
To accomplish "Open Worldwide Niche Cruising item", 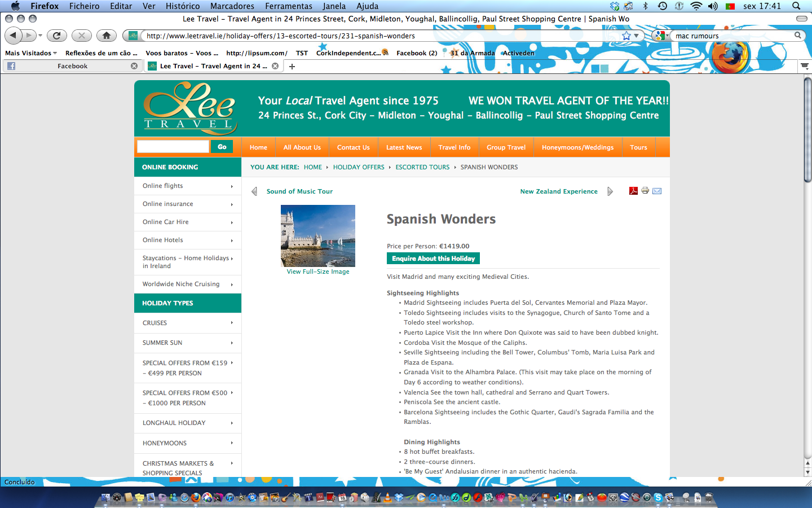I will coord(188,284).
